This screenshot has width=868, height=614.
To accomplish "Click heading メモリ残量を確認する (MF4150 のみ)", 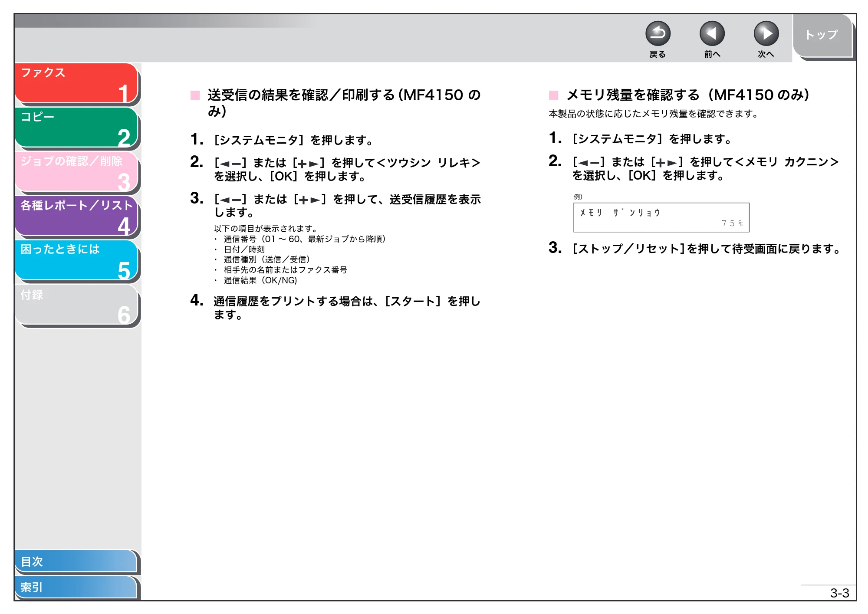I will click(687, 95).
